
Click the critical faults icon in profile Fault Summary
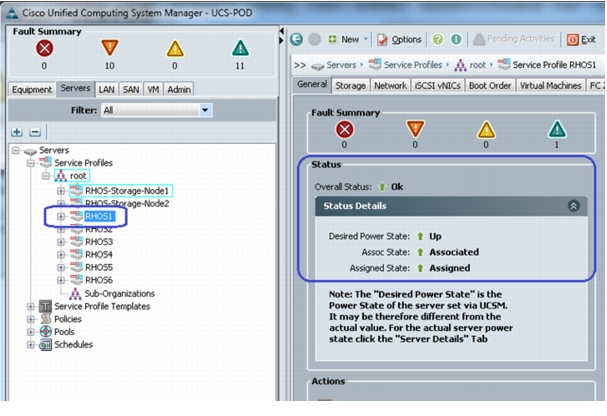(345, 130)
